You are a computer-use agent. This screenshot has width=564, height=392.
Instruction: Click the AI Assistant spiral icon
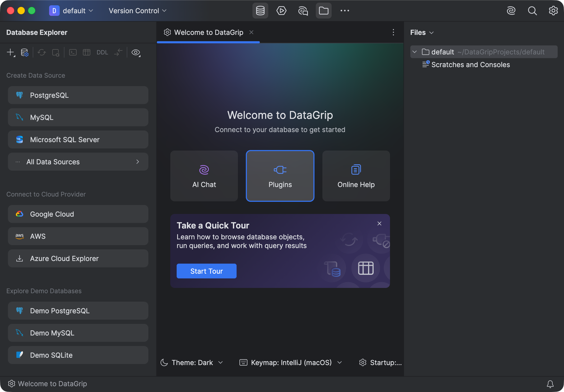pos(511,11)
